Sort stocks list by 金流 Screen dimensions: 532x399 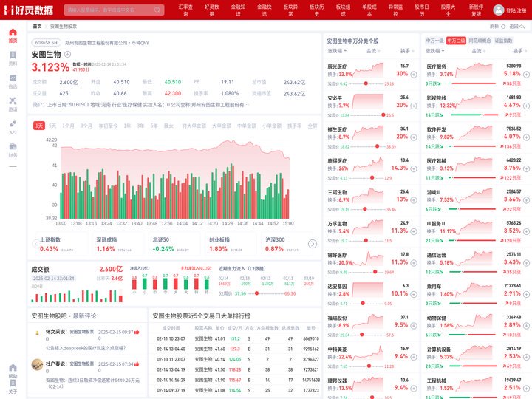(x=373, y=51)
